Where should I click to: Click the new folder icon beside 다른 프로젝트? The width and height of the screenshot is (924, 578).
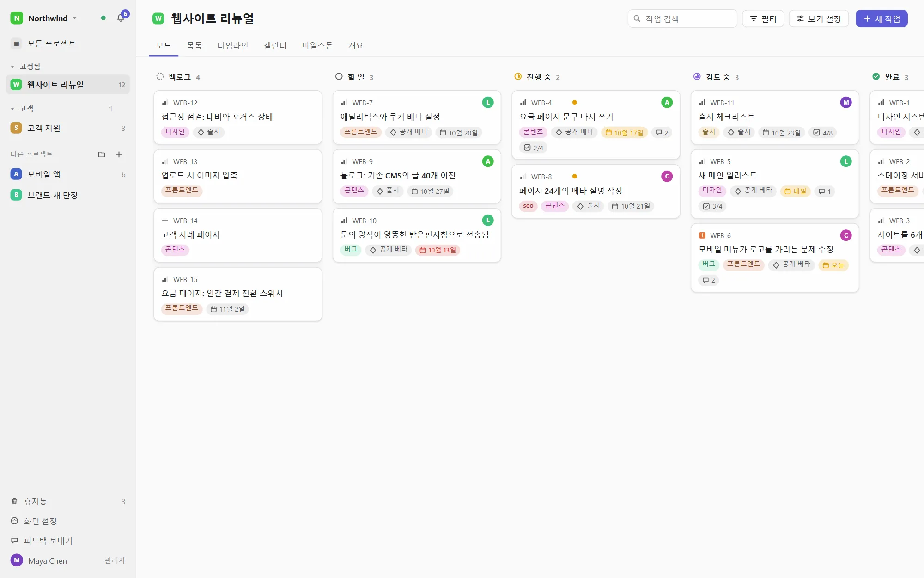click(102, 154)
